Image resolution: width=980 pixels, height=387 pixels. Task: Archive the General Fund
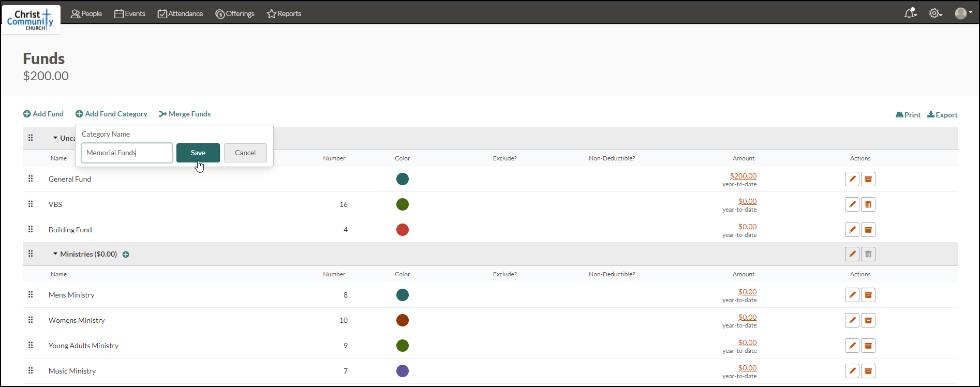868,179
